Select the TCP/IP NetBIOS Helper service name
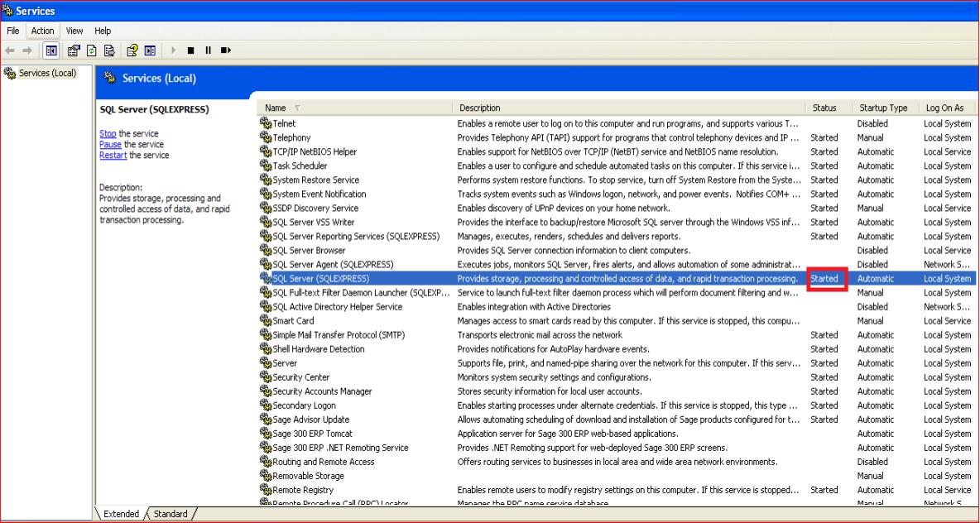The image size is (980, 523). pos(315,151)
